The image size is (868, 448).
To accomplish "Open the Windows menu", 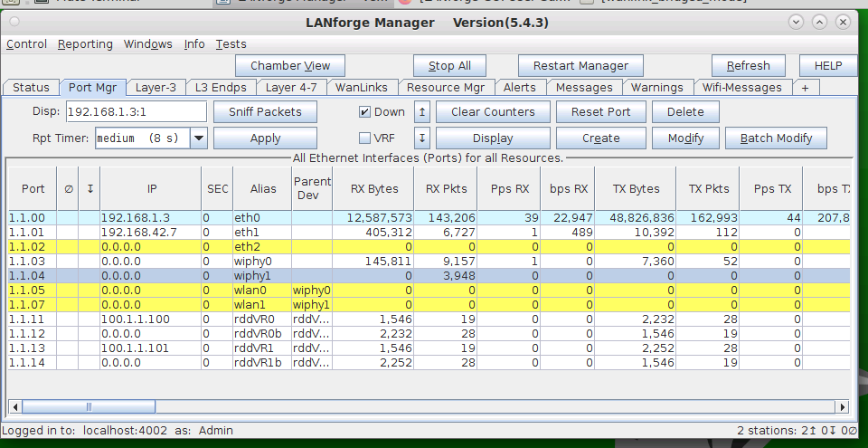I will 147,43.
